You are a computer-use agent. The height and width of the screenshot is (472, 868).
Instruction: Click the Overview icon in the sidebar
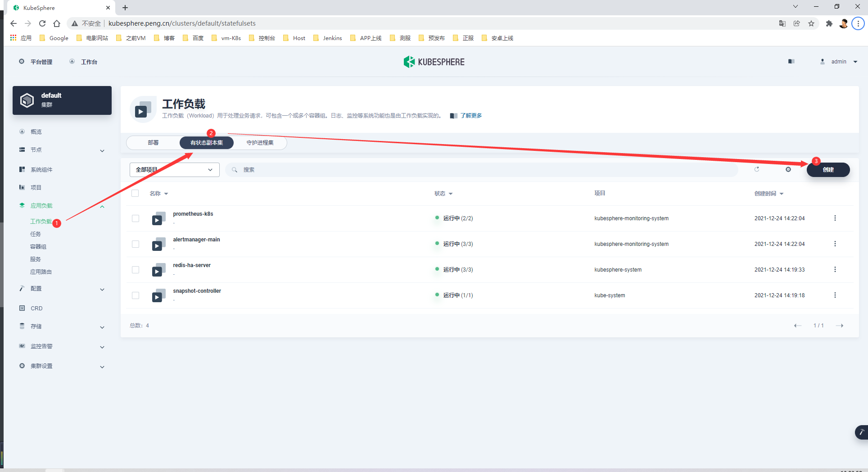click(x=22, y=132)
